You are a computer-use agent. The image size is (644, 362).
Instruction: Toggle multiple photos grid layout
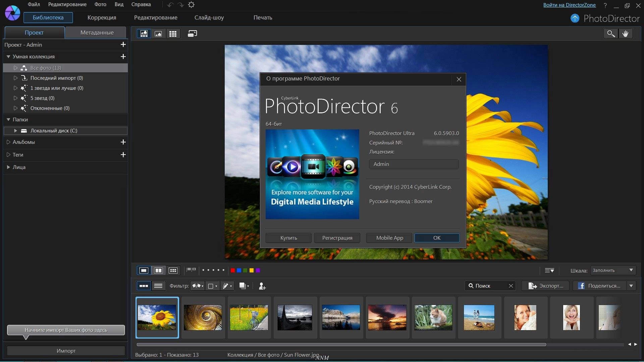point(173,270)
